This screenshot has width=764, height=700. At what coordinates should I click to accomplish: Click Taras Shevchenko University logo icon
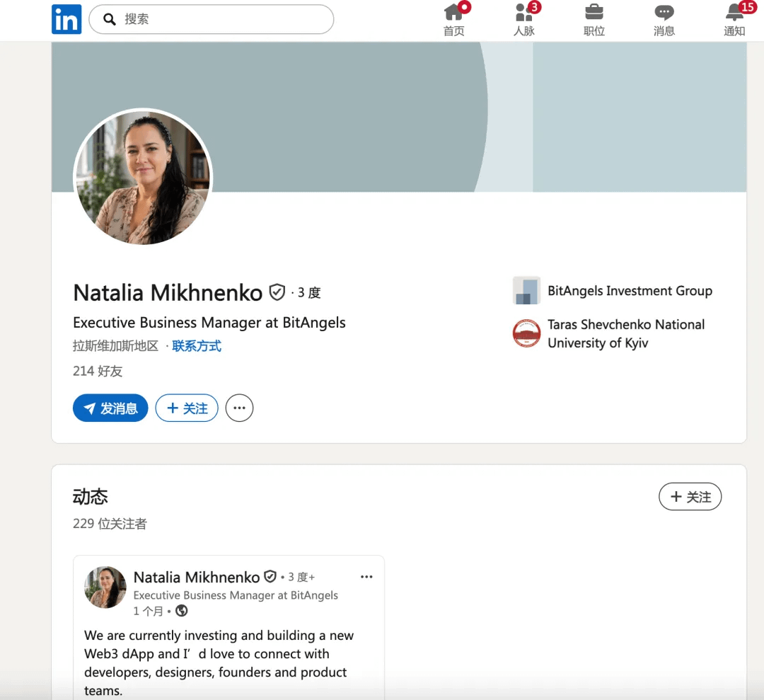click(526, 333)
